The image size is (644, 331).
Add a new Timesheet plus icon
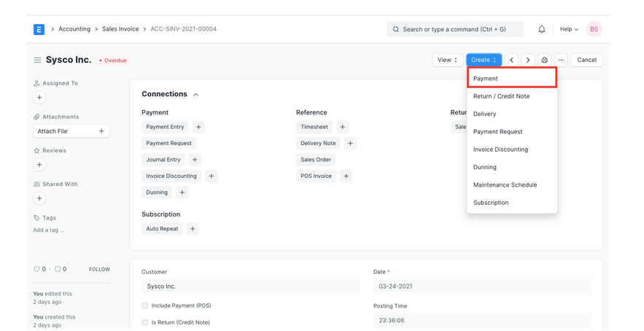[343, 127]
